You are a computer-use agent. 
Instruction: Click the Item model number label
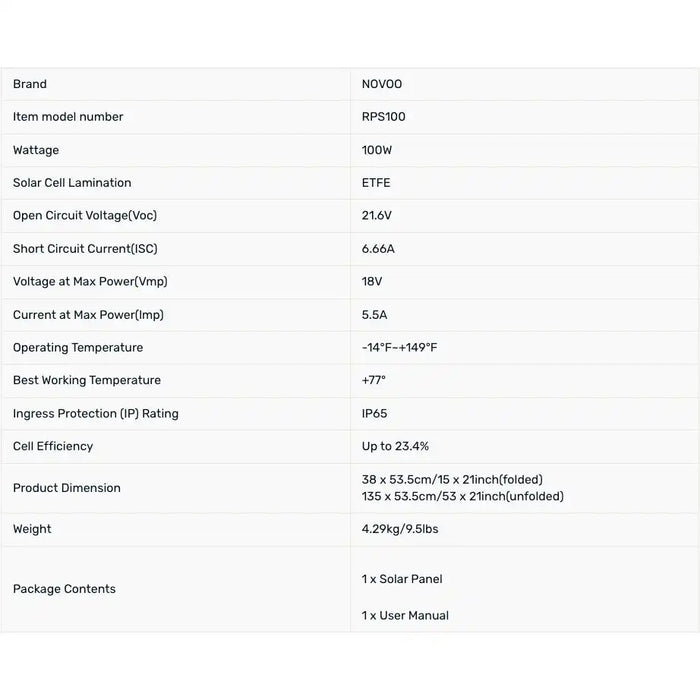(x=68, y=117)
